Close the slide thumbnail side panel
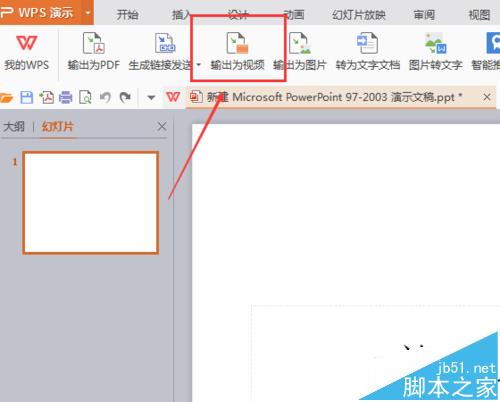Screen dimensions: 500x402 pyautogui.click(x=162, y=127)
